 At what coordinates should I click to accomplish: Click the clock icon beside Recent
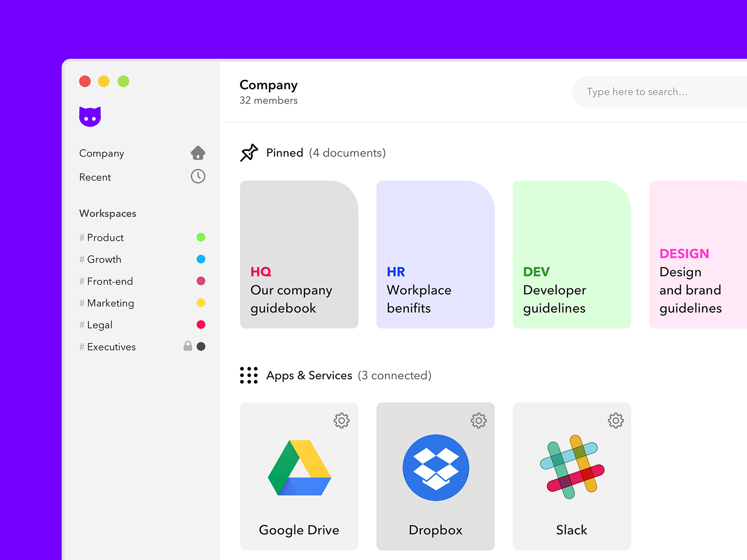coord(198,176)
